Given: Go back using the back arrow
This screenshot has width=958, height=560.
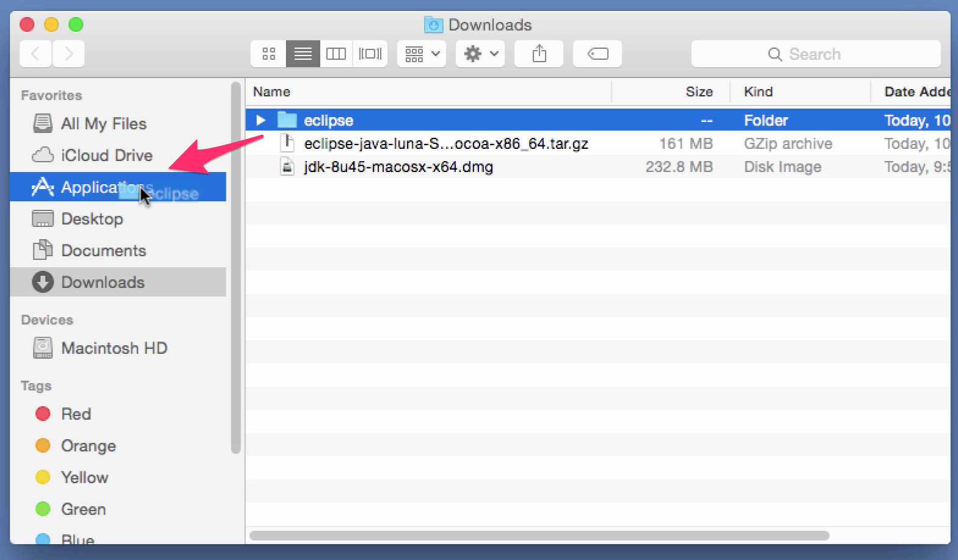Looking at the screenshot, I should click(x=35, y=54).
